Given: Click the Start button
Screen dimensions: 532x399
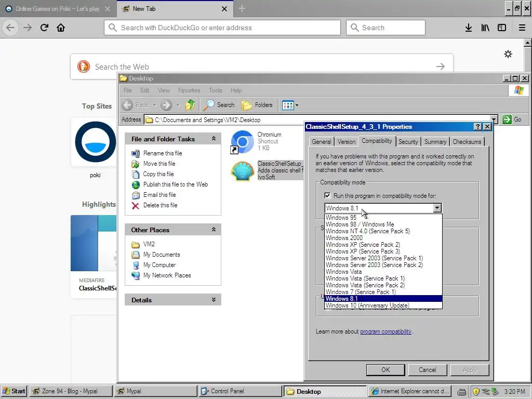Looking at the screenshot, I should pos(14,391).
